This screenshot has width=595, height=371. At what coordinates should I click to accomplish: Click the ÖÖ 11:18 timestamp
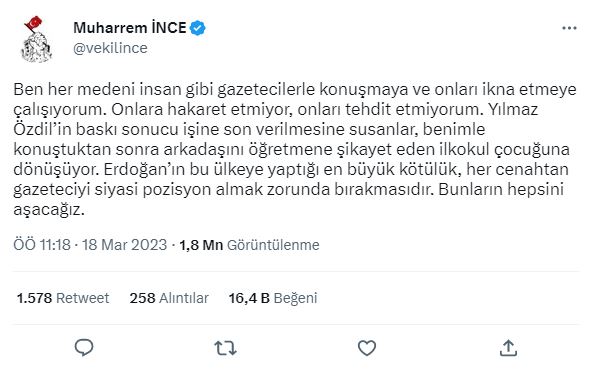[42, 245]
